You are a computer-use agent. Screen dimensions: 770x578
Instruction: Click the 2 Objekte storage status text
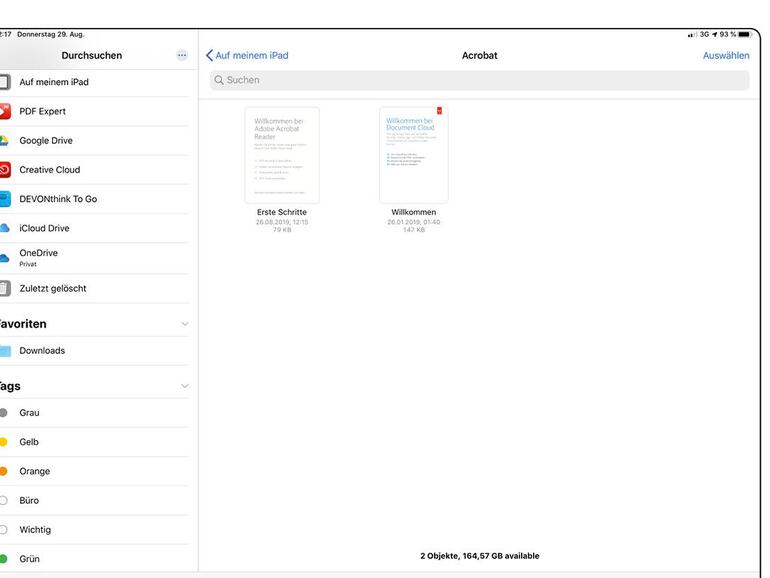point(480,556)
